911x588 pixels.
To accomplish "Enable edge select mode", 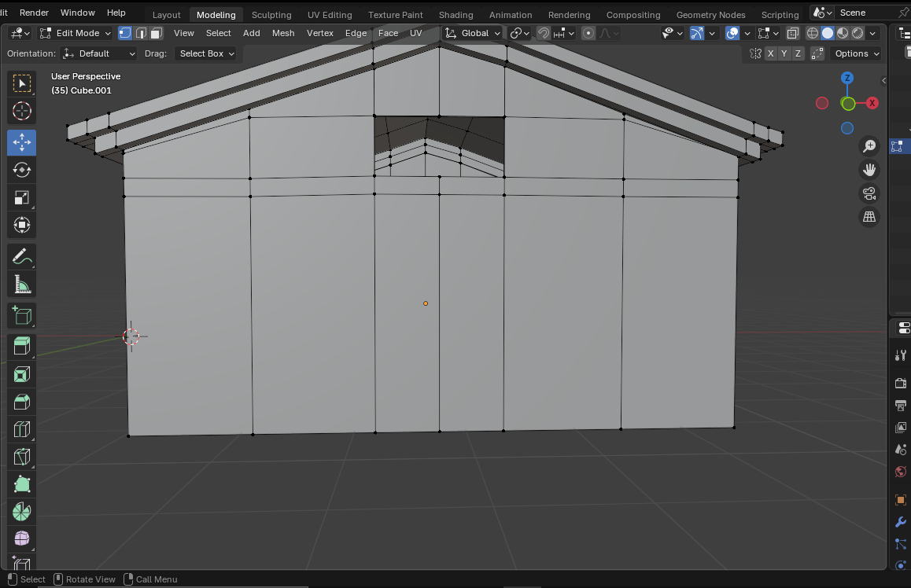I will [141, 33].
